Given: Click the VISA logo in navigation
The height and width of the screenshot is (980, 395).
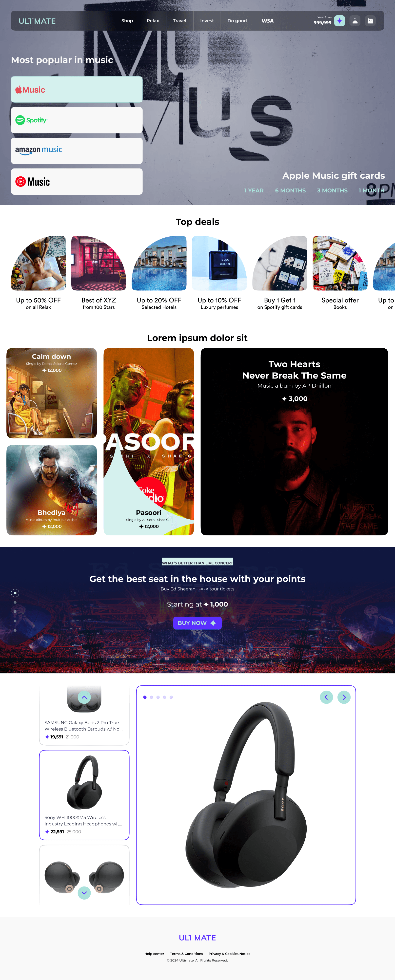Looking at the screenshot, I should [267, 21].
